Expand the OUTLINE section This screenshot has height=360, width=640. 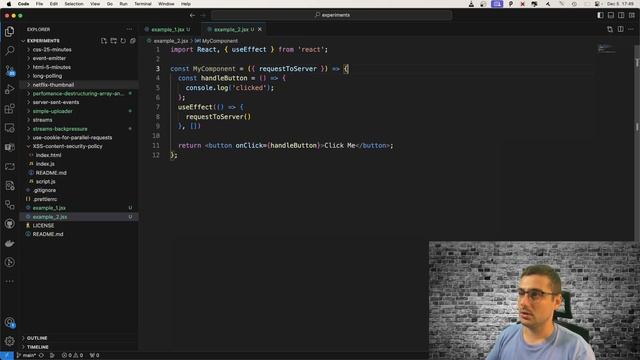point(79,338)
